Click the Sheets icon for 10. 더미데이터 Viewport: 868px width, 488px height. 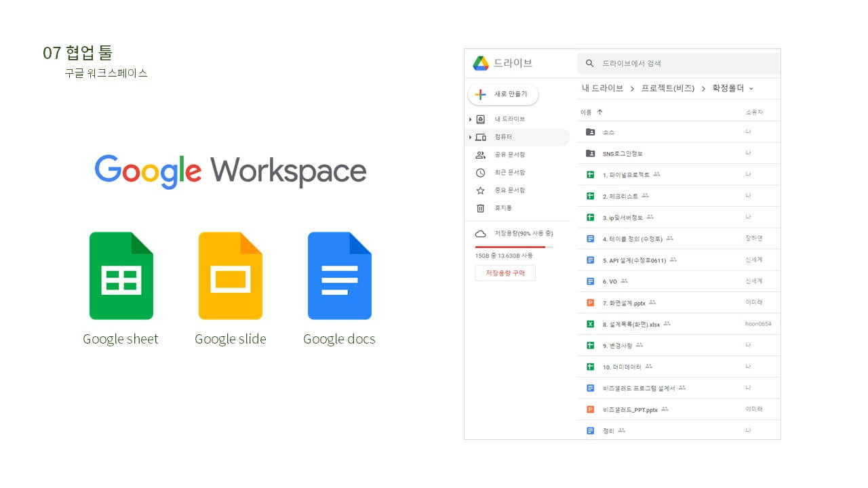point(590,367)
